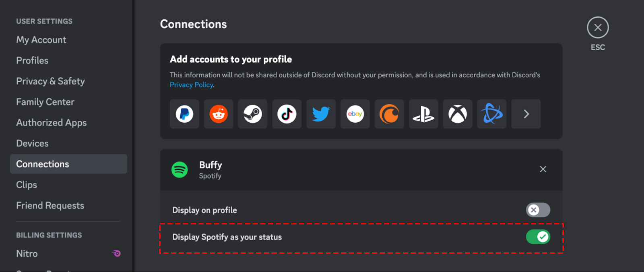Open Authorized Apps settings

click(51, 123)
